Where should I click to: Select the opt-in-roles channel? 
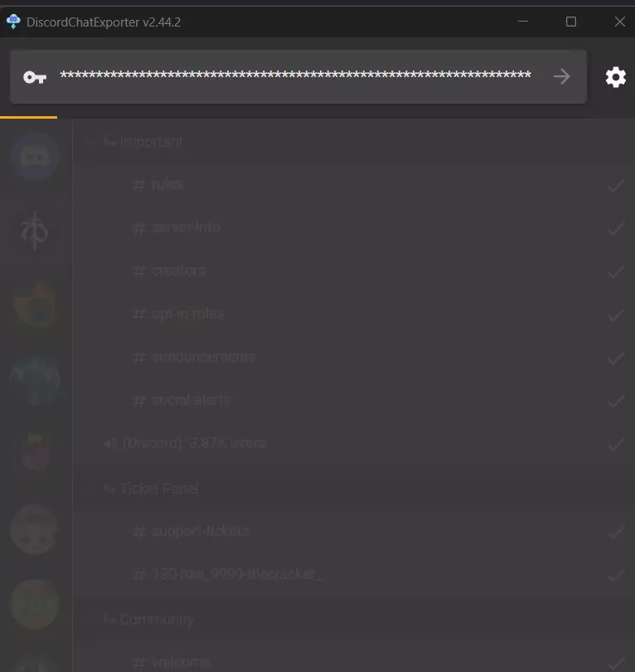tap(353, 314)
